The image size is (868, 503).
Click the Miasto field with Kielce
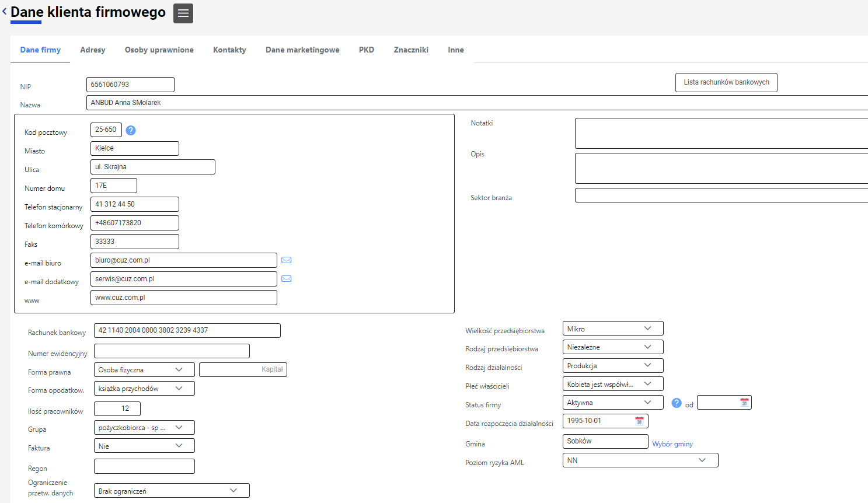click(x=135, y=148)
